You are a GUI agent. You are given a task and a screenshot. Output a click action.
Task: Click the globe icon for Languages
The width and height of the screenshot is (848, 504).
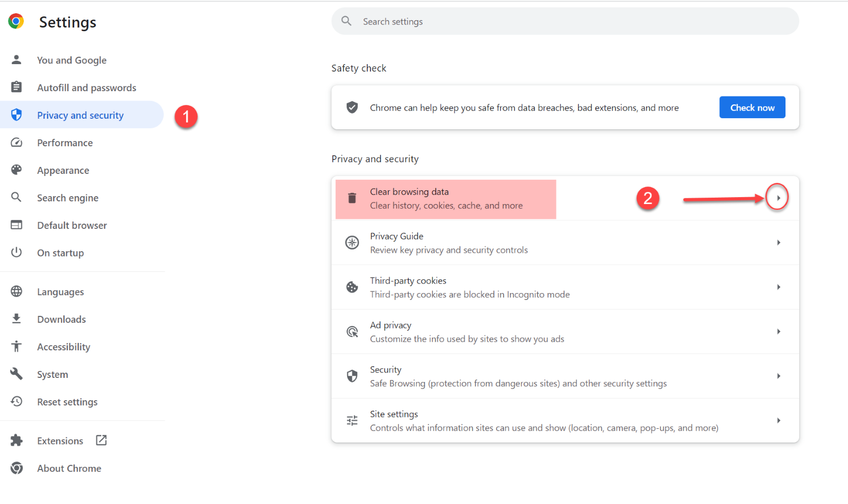(16, 291)
